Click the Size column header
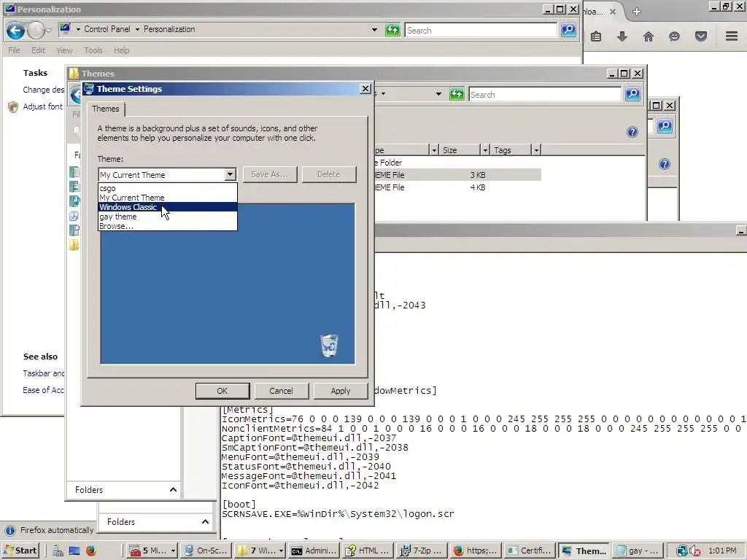747x560 pixels. coord(460,150)
